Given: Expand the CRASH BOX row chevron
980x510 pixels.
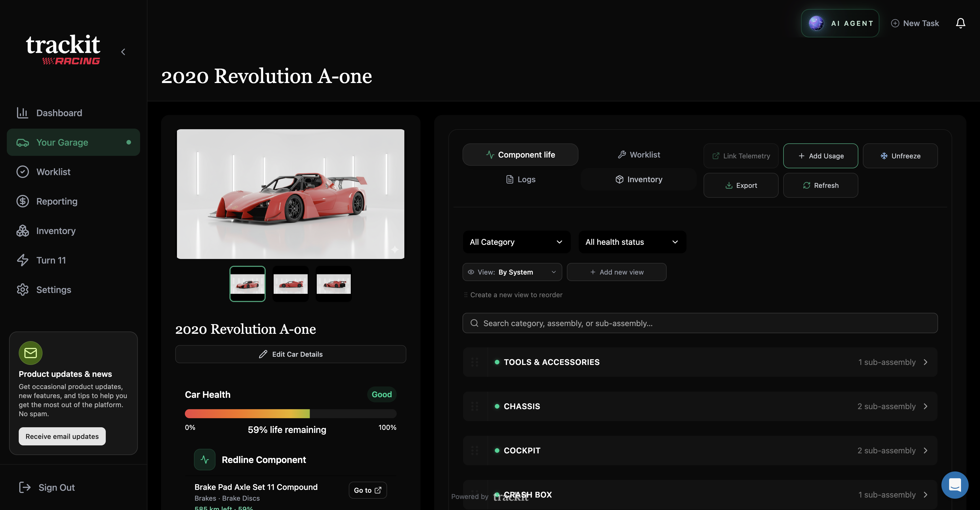Looking at the screenshot, I should tap(925, 494).
